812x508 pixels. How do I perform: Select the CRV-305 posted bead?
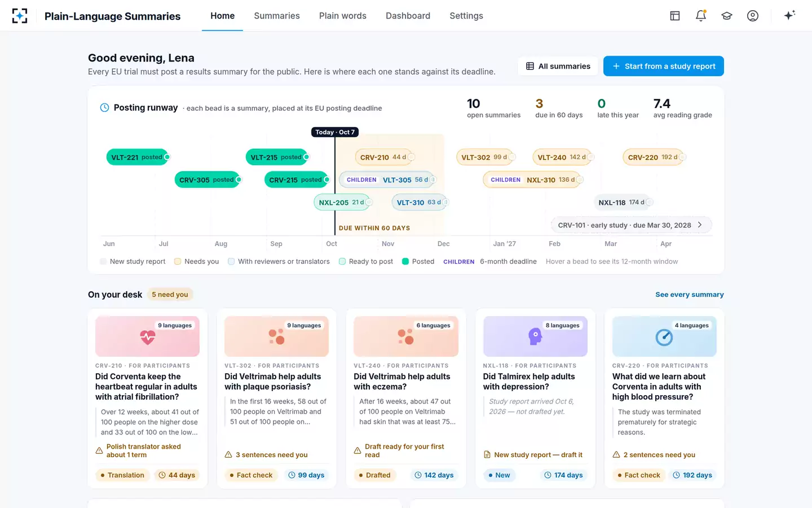click(208, 179)
